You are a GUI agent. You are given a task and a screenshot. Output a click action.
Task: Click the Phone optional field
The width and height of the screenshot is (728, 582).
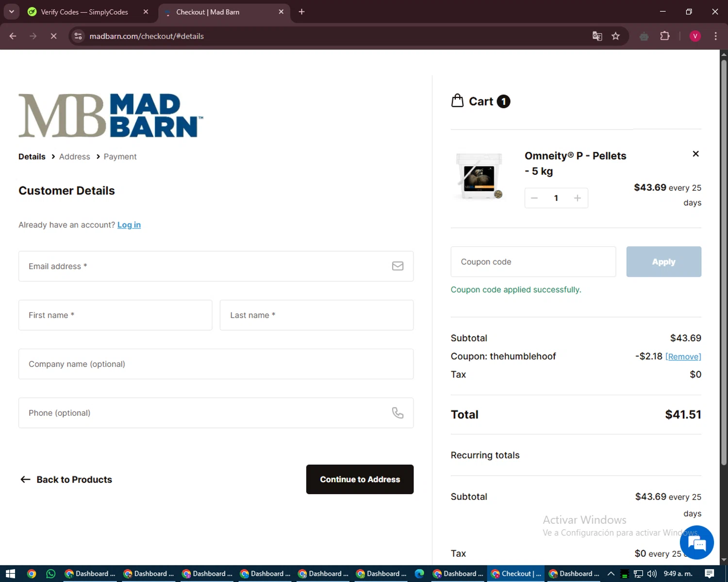[x=216, y=413]
